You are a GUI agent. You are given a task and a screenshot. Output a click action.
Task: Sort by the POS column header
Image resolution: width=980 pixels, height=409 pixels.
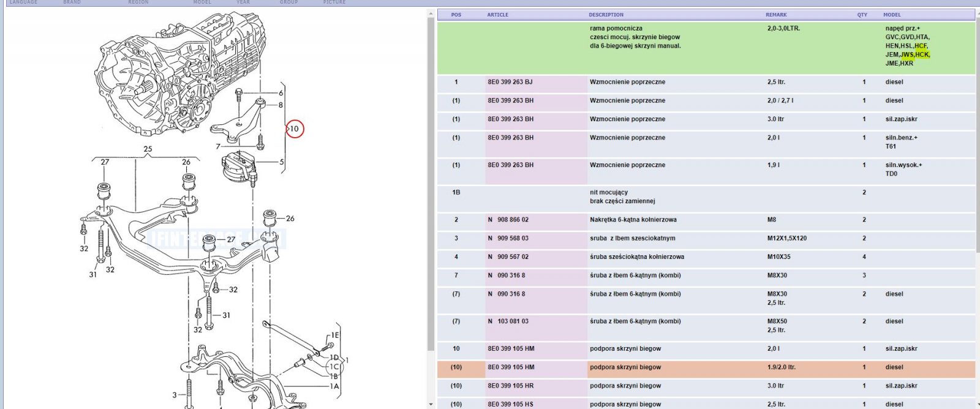point(456,15)
